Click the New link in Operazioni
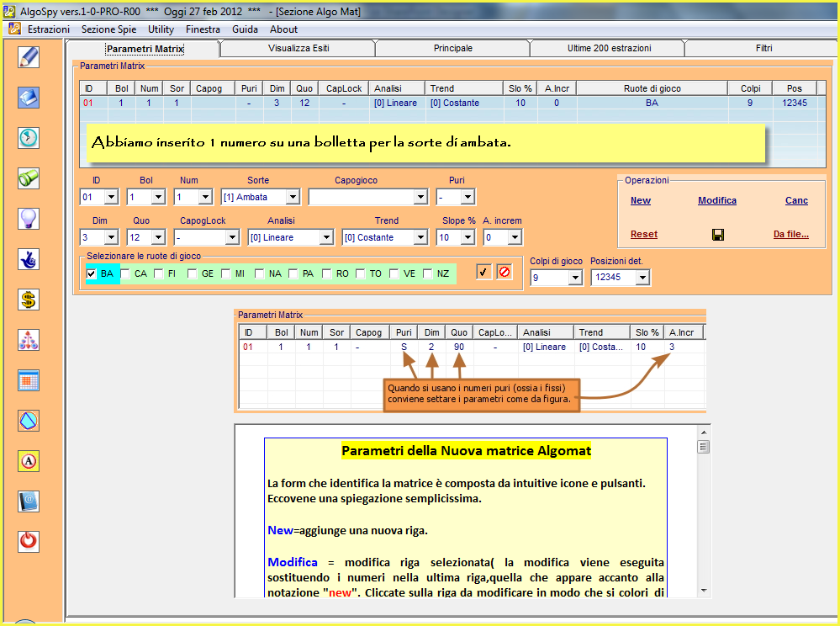Screen dimensions: 840x626 (x=640, y=200)
